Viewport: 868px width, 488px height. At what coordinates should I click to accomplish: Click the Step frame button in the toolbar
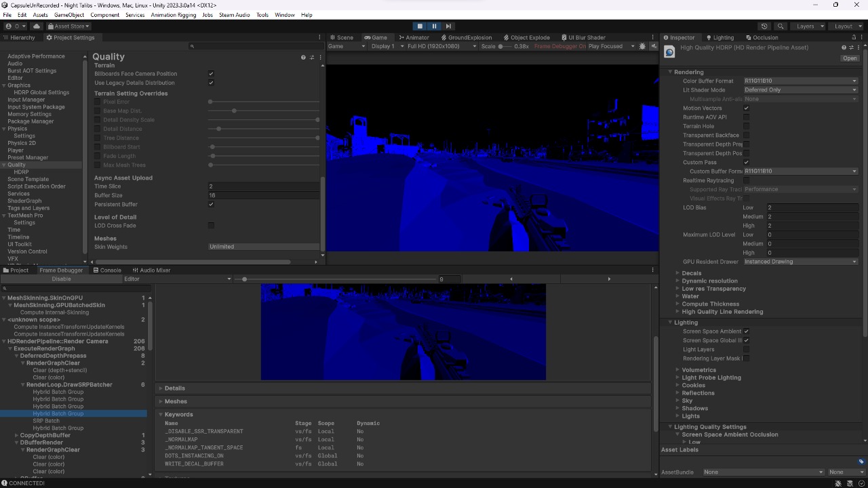(x=448, y=26)
